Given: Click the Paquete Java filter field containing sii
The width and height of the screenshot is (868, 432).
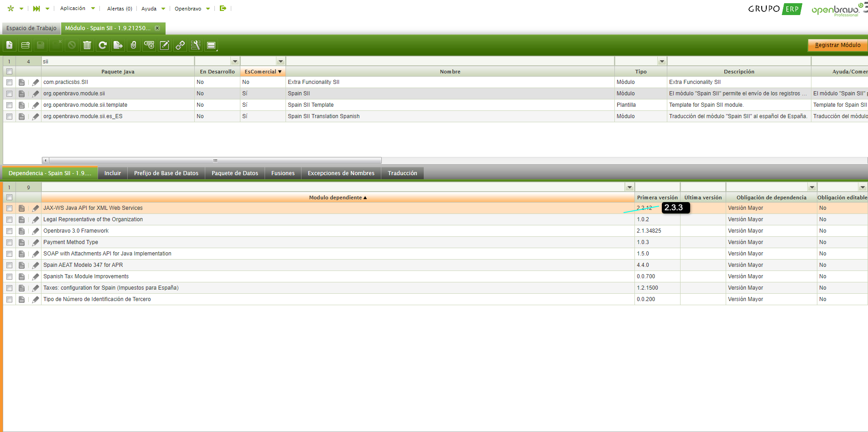Looking at the screenshot, I should [x=118, y=61].
